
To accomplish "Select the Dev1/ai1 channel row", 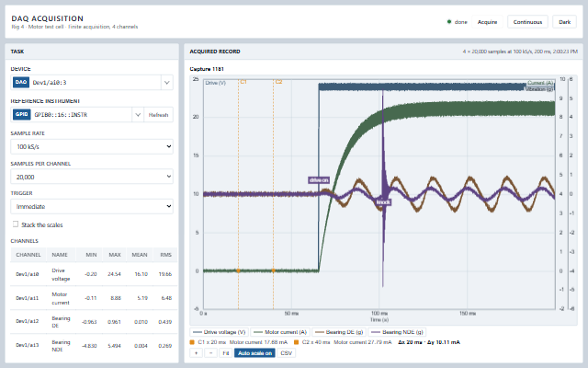I will pyautogui.click(x=94, y=298).
